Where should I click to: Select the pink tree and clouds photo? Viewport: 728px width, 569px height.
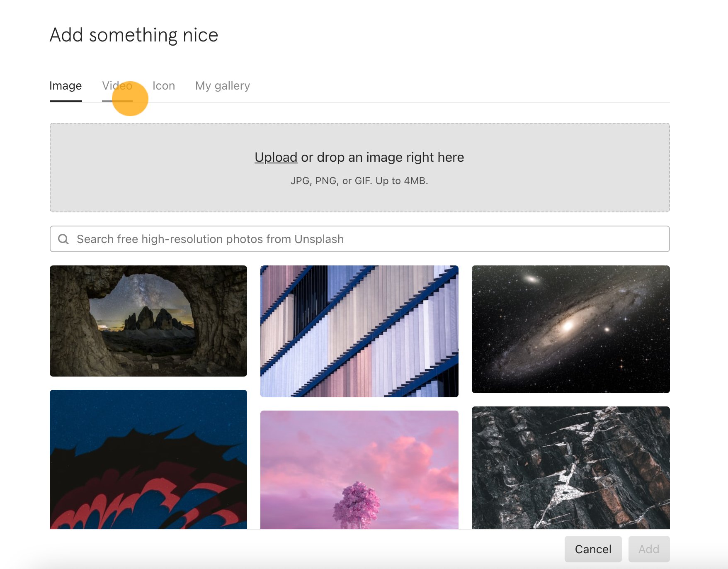(x=359, y=470)
